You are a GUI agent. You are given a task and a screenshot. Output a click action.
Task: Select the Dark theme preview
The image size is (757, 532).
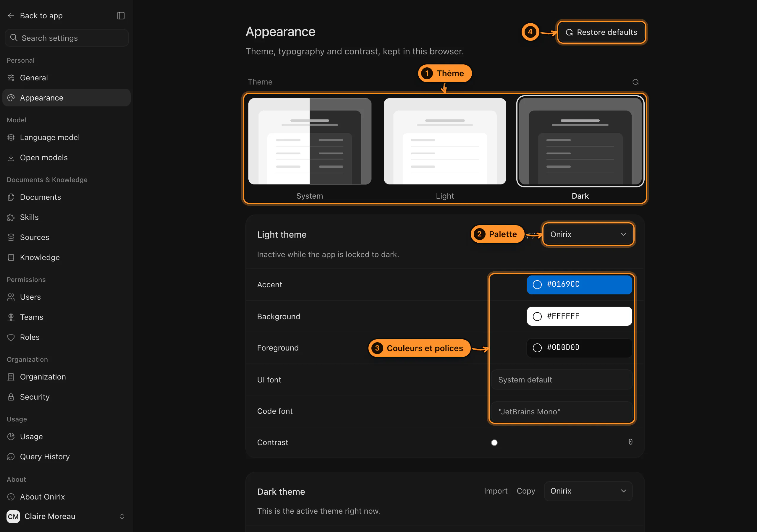[x=580, y=141]
